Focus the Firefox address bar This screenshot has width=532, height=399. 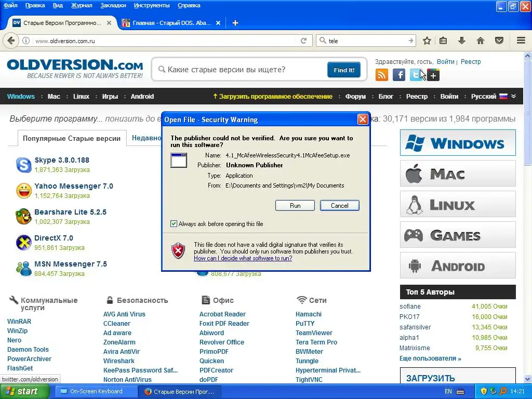165,41
